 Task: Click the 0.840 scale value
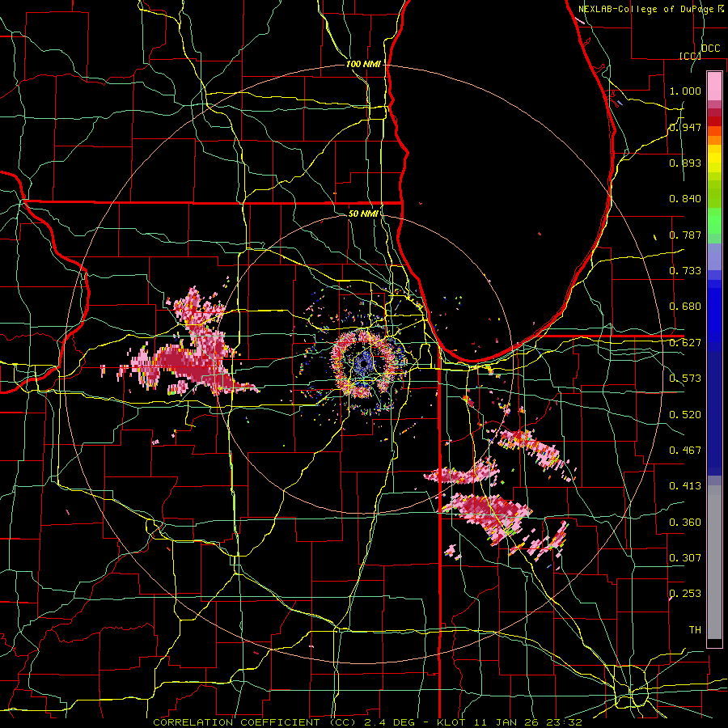(685, 199)
